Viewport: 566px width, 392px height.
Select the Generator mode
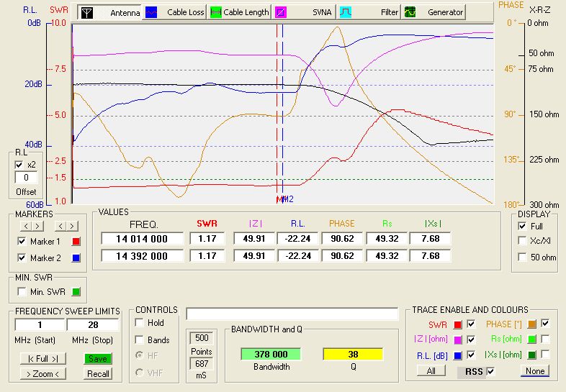coord(433,12)
